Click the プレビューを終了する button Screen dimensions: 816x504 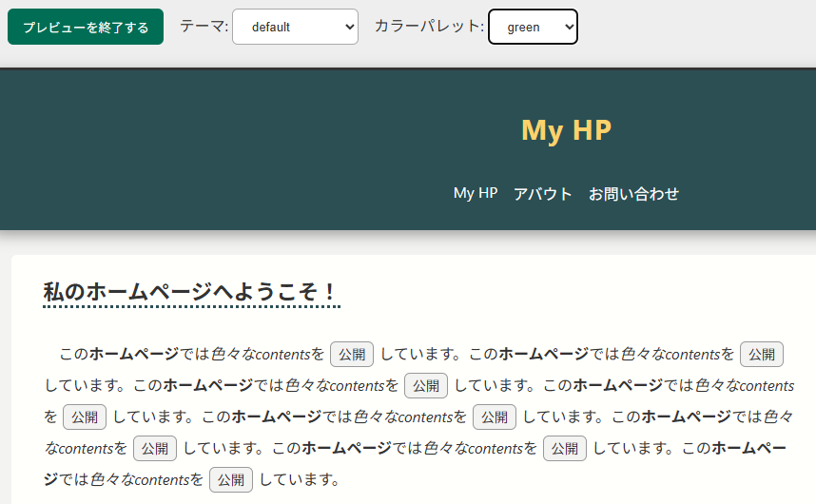[x=86, y=27]
